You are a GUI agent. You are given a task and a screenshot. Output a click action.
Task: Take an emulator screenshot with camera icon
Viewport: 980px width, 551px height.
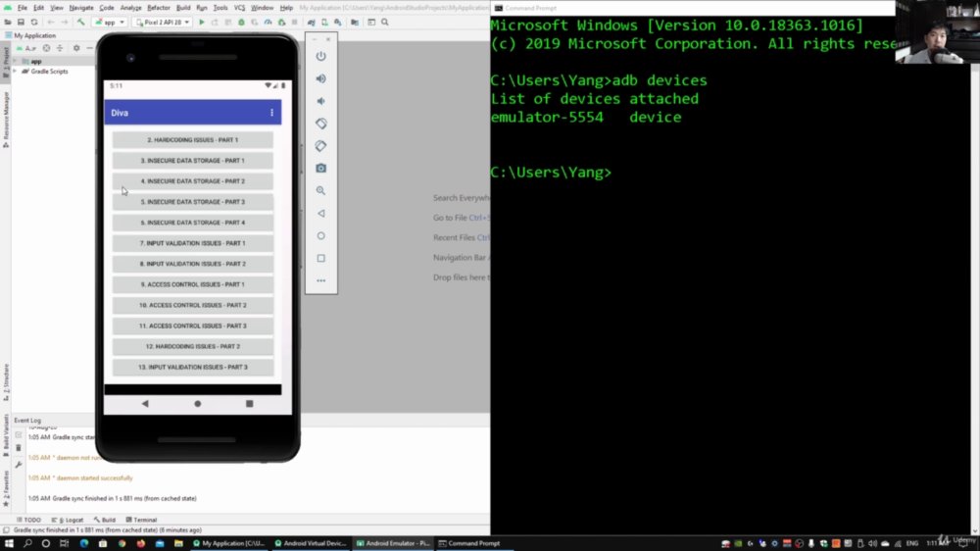[x=320, y=169]
